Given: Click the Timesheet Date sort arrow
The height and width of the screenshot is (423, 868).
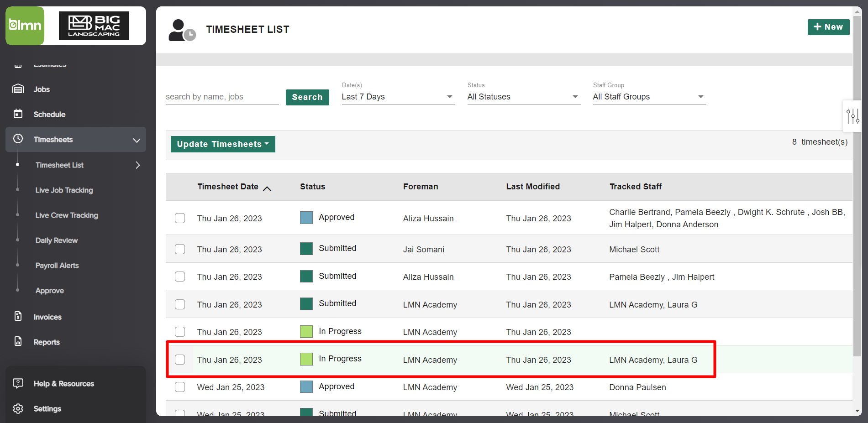Looking at the screenshot, I should pyautogui.click(x=267, y=188).
